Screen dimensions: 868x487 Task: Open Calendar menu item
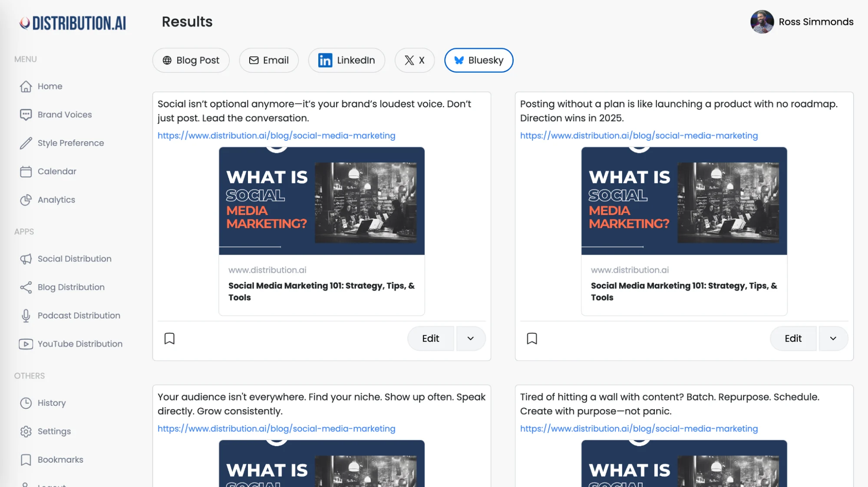click(57, 172)
